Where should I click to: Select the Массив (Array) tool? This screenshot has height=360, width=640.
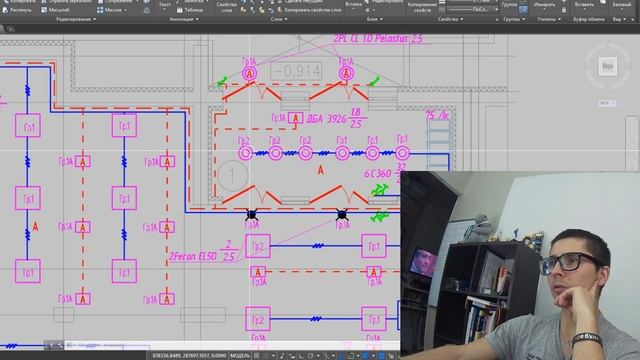tap(109, 10)
